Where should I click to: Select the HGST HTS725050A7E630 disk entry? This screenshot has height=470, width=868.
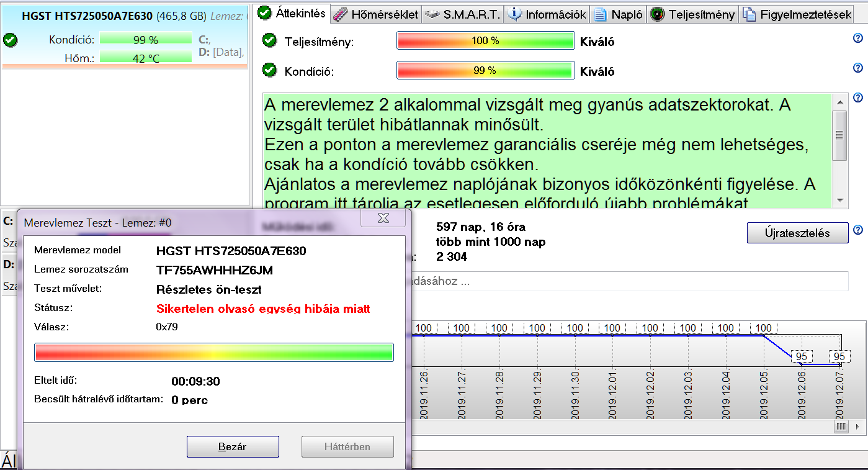pyautogui.click(x=124, y=36)
